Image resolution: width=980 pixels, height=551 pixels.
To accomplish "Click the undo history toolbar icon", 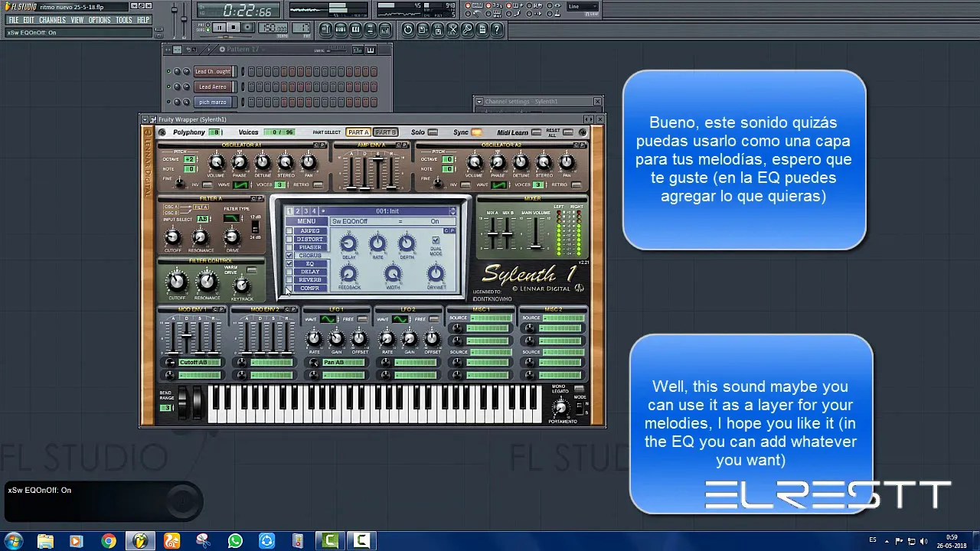I will click(x=408, y=29).
